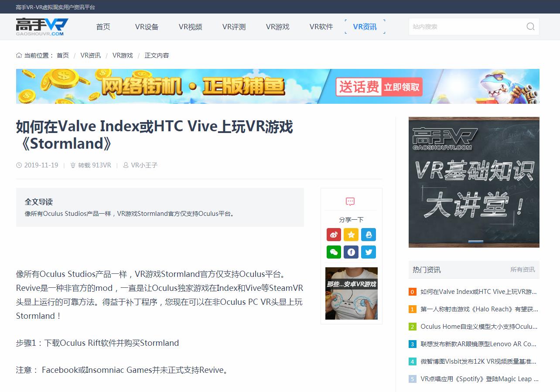Screen dimensions: 560x392
Task: Click the source text 转载 913VR
Action: click(x=95, y=165)
